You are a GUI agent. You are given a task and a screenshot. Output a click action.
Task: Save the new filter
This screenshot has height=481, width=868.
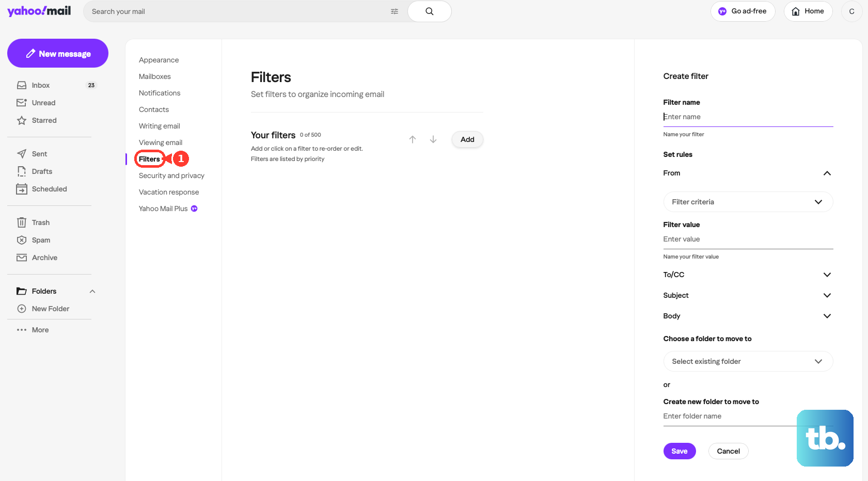click(680, 451)
